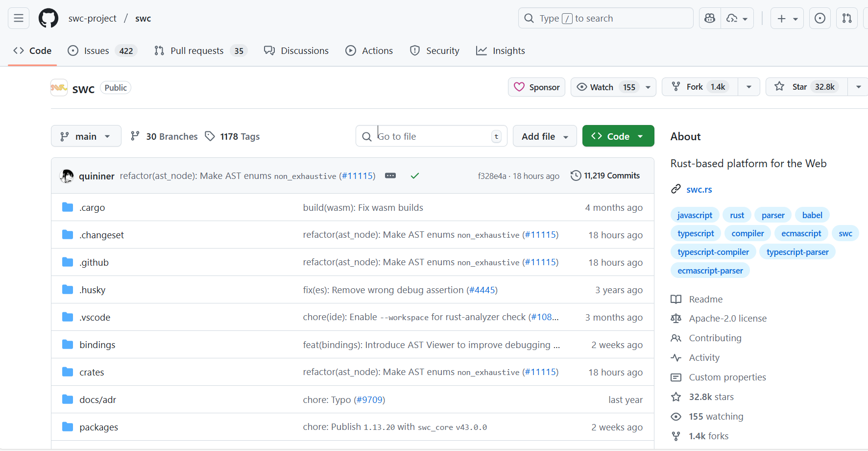The image size is (868, 451).
Task: Open 'build(wasm): Fix wasm builds' commit
Action: coord(363,207)
